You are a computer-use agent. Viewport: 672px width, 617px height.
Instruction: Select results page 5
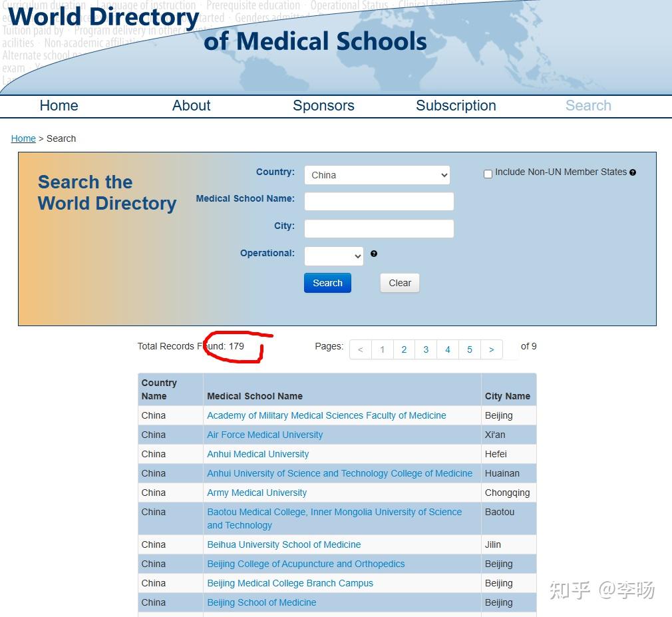pyautogui.click(x=470, y=349)
